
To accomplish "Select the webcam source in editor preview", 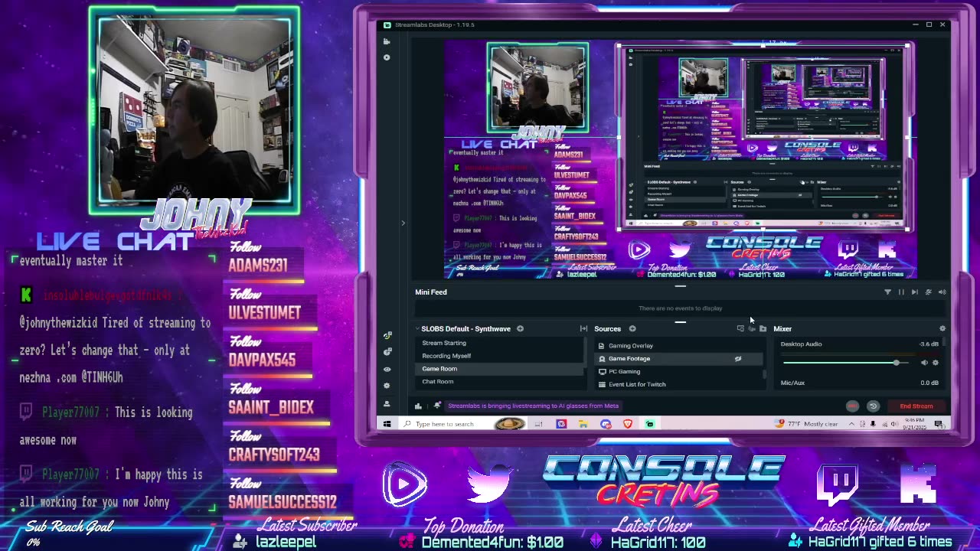I will point(537,87).
